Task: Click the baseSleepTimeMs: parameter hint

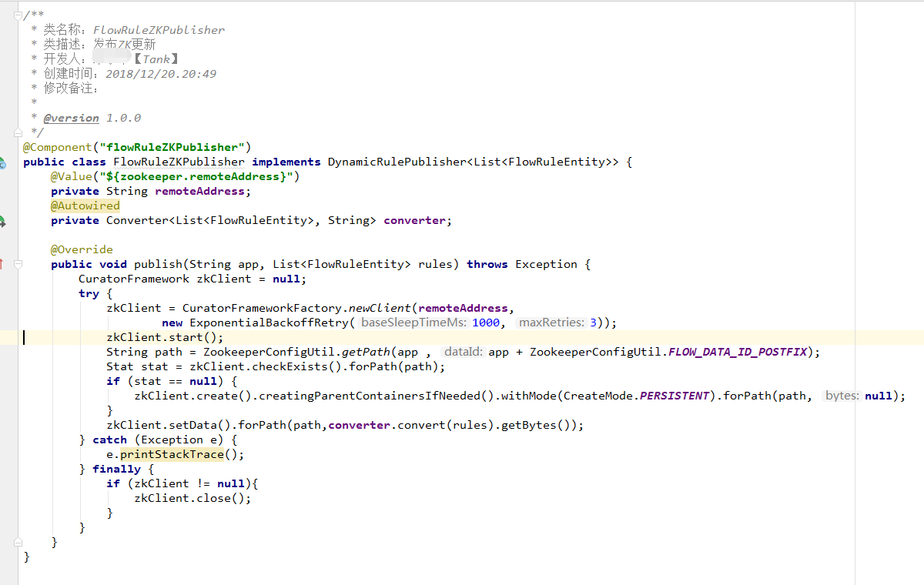Action: click(413, 323)
